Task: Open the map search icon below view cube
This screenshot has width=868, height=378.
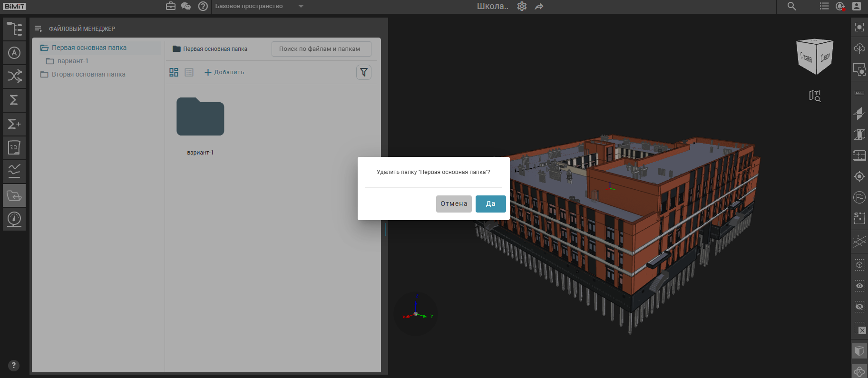Action: (x=815, y=96)
